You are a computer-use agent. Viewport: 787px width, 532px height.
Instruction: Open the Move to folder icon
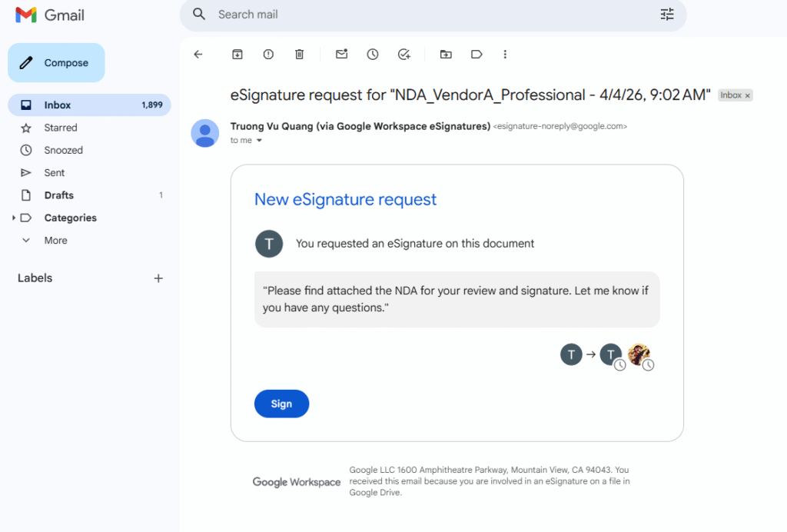[x=446, y=55]
